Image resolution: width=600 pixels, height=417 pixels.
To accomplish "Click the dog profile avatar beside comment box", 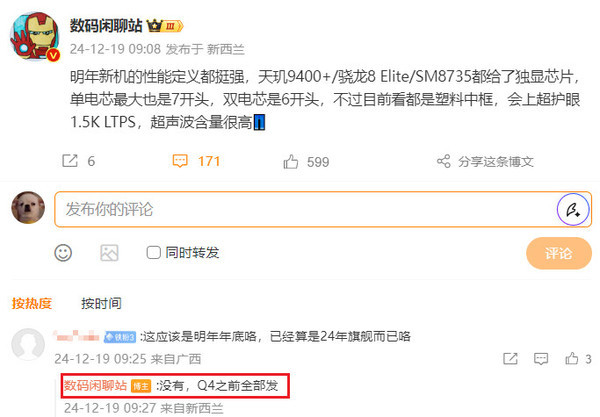I will [x=28, y=208].
